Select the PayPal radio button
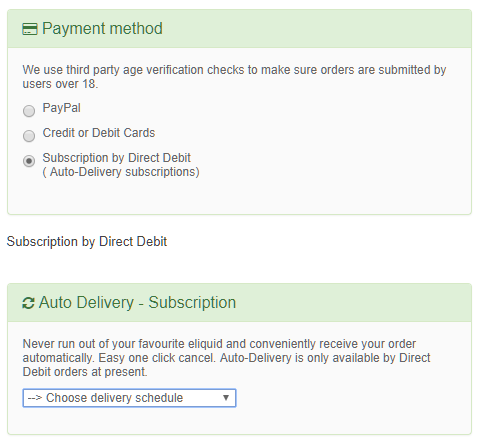 coord(29,111)
